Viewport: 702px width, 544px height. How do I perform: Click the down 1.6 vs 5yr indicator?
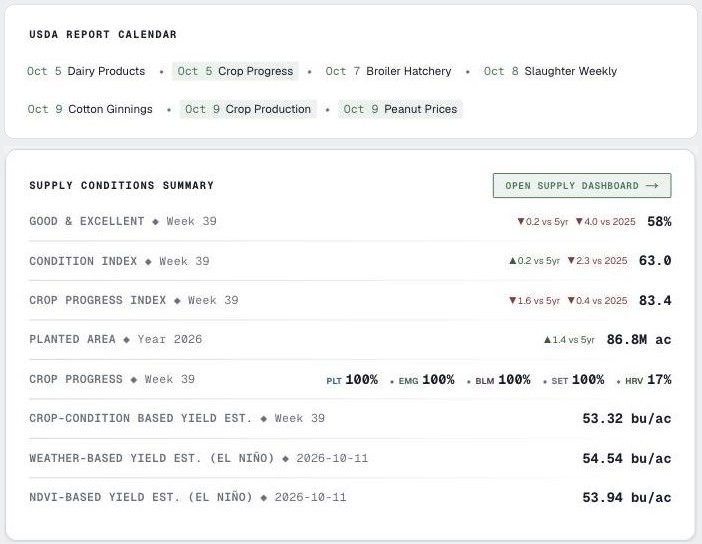pyautogui.click(x=535, y=300)
